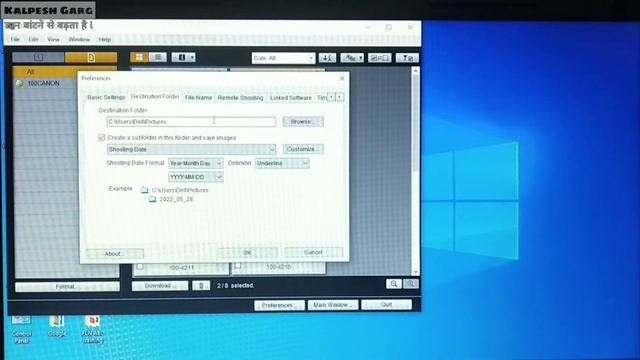The height and width of the screenshot is (360, 640).
Task: Open the Shooting Date subfolder dropdown
Action: [x=191, y=149]
